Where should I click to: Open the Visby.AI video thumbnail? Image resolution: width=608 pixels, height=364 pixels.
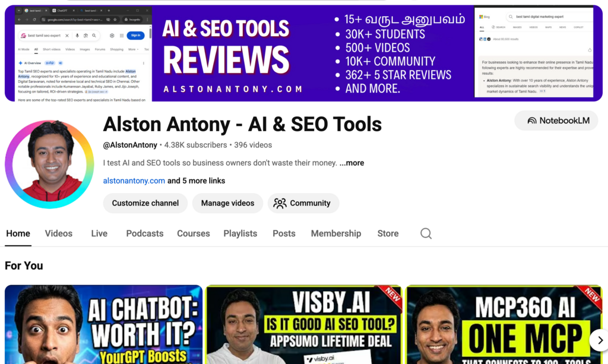tap(303, 324)
